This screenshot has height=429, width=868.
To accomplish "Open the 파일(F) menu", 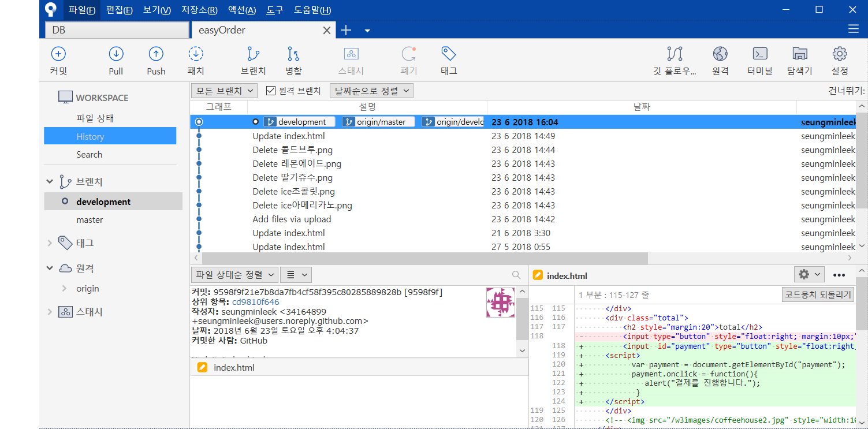I will (81, 10).
